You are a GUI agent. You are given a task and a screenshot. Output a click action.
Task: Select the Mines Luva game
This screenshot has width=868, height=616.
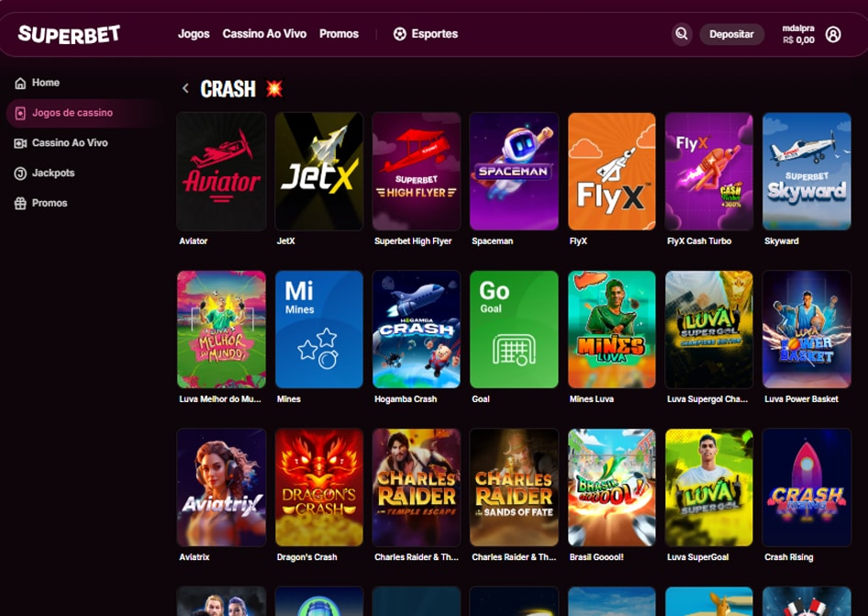(611, 329)
